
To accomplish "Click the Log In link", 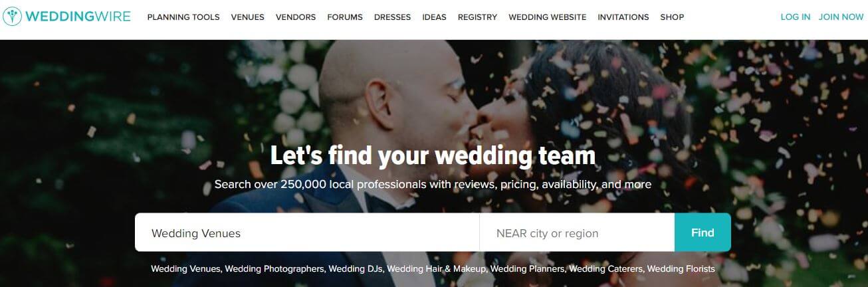I will tap(796, 17).
